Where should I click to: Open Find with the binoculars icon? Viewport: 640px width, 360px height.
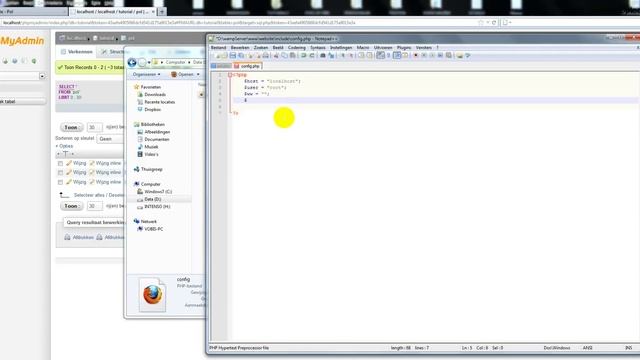pos(323,55)
